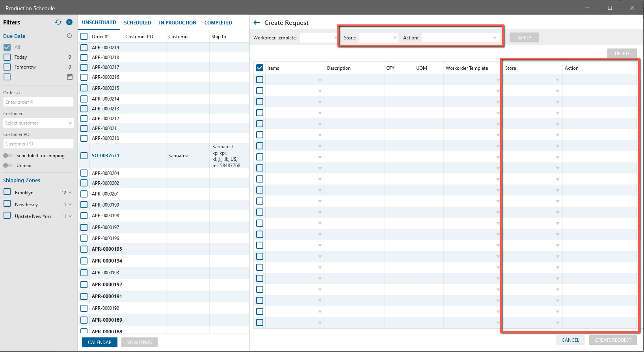This screenshot has height=352, width=644.
Task: Open the Workorder Template dropdown
Action: point(319,38)
